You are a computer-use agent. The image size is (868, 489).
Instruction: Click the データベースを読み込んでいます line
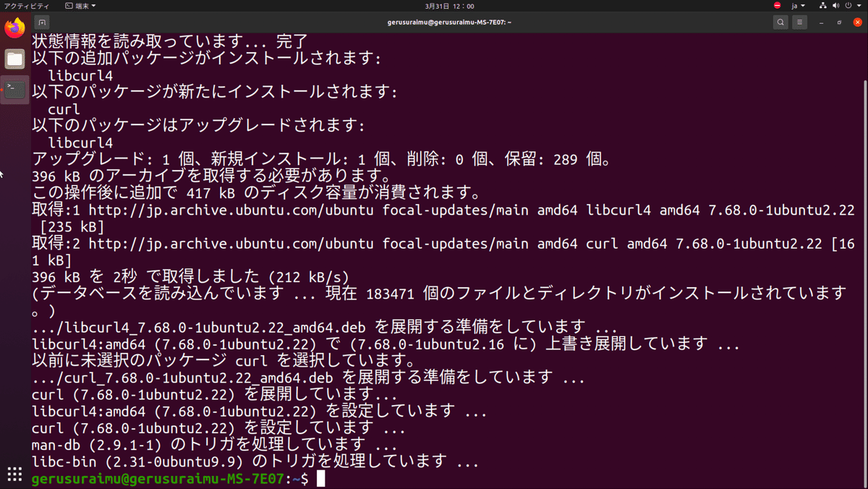[439, 294]
